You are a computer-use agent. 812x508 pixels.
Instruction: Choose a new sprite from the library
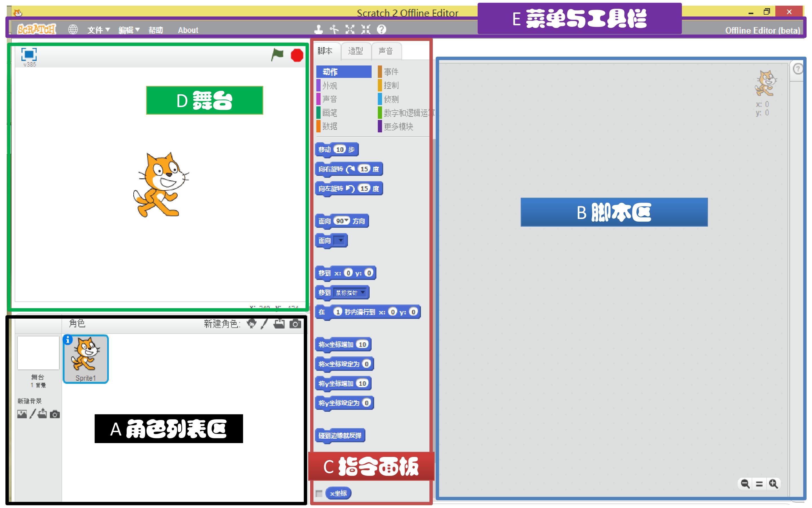[x=251, y=323]
